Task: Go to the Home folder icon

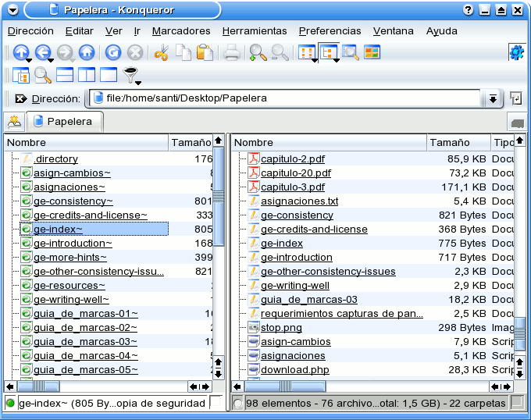Action: [x=87, y=53]
